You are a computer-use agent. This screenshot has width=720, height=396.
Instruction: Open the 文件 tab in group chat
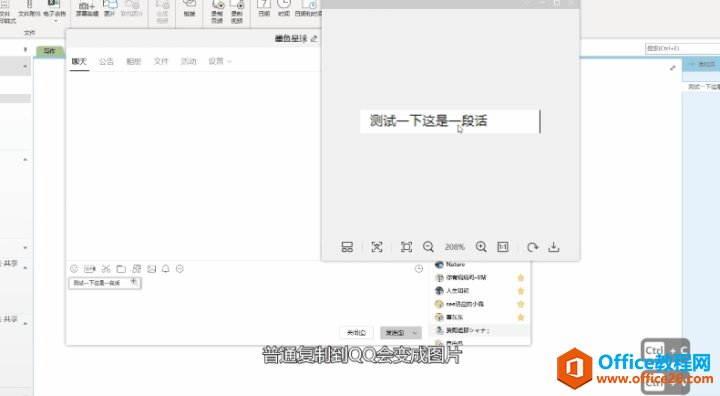point(161,61)
